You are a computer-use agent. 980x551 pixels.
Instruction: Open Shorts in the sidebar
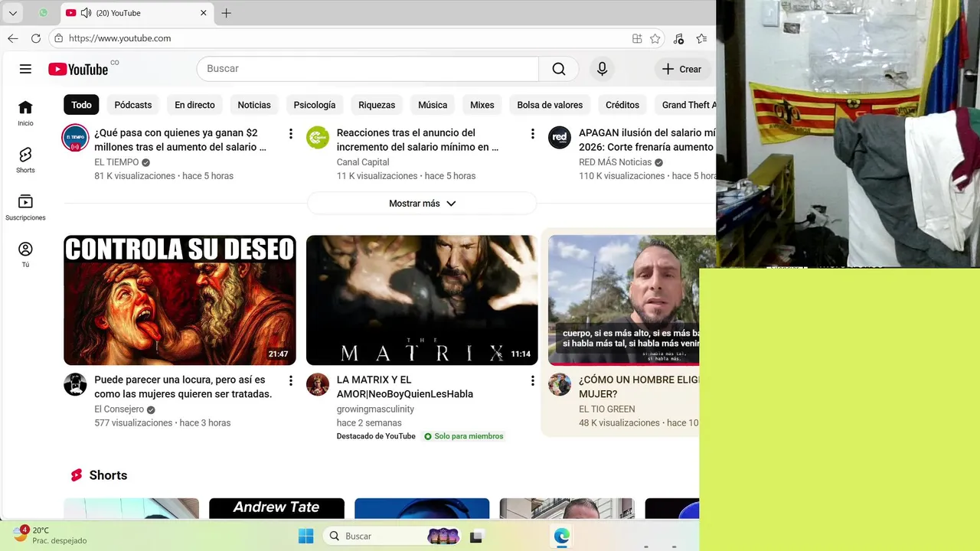coord(25,161)
